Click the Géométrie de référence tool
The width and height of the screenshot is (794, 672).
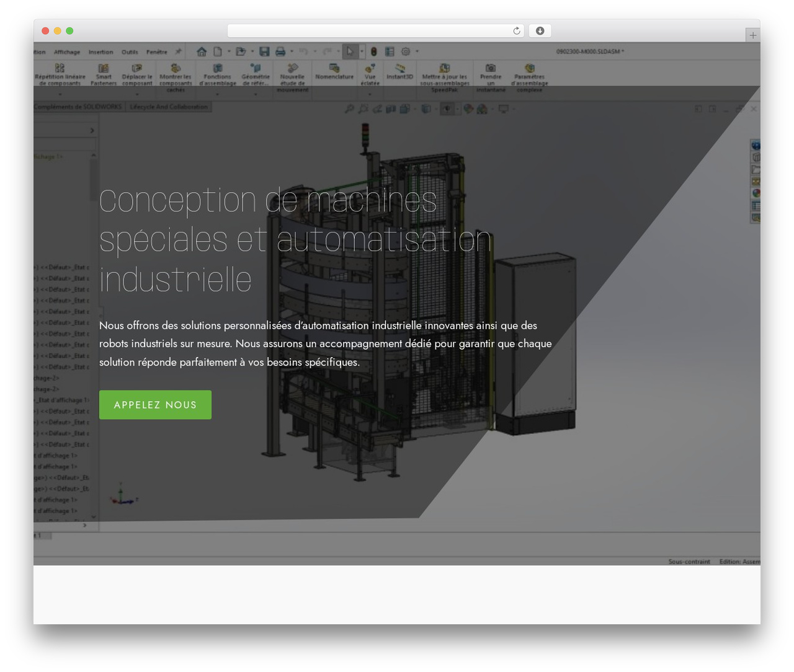pos(256,74)
